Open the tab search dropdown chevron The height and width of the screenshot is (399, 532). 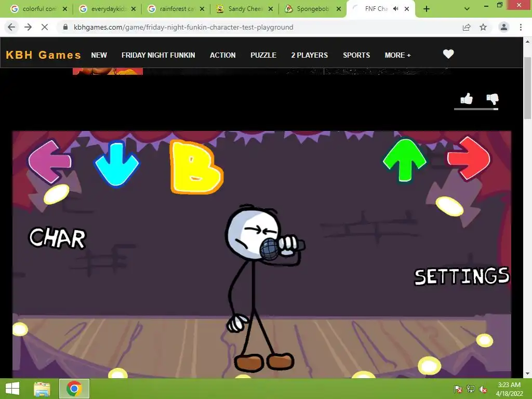[x=467, y=9]
